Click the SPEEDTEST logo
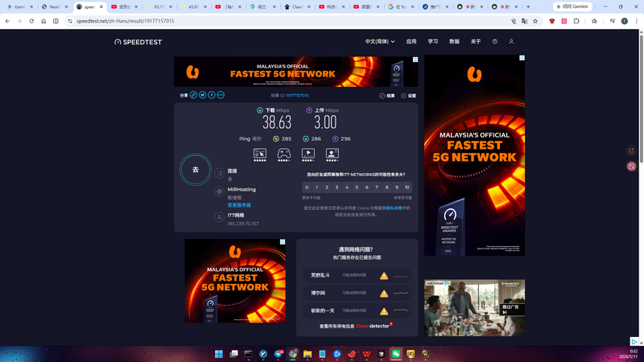644x362 pixels. point(138,42)
